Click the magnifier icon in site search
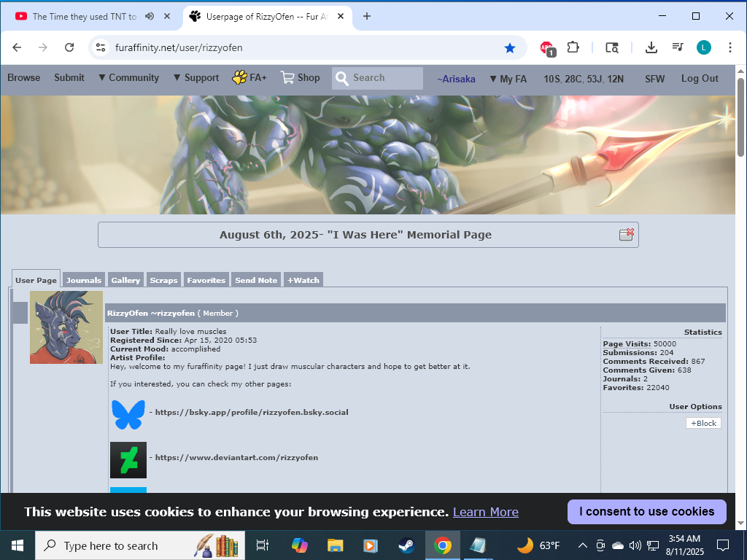This screenshot has height=560, width=747. point(341,78)
